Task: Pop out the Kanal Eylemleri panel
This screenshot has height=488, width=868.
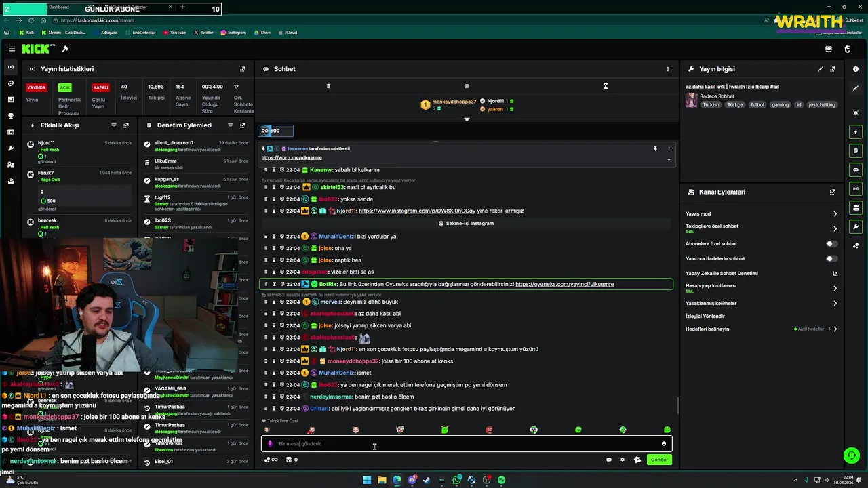Action: click(x=833, y=192)
